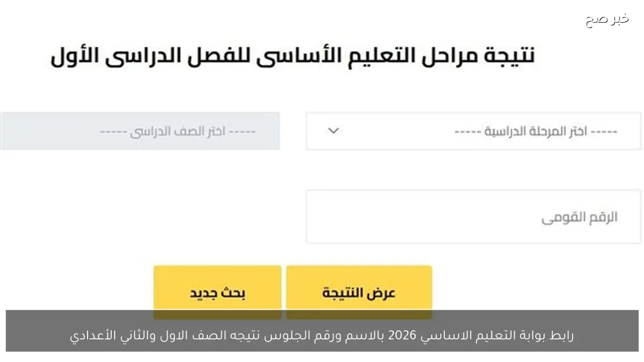Click the grade placeholder text اختر الصف الدراسى
644x362 pixels.
tap(179, 131)
